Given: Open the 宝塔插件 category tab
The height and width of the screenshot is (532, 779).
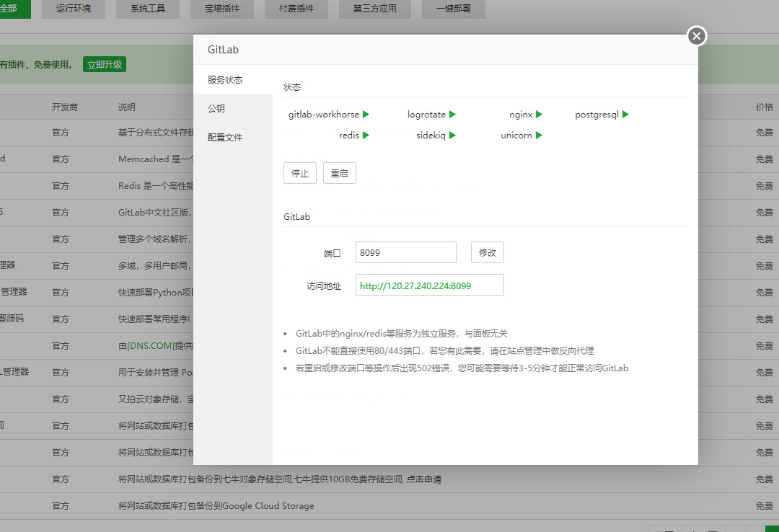Looking at the screenshot, I should [x=222, y=9].
